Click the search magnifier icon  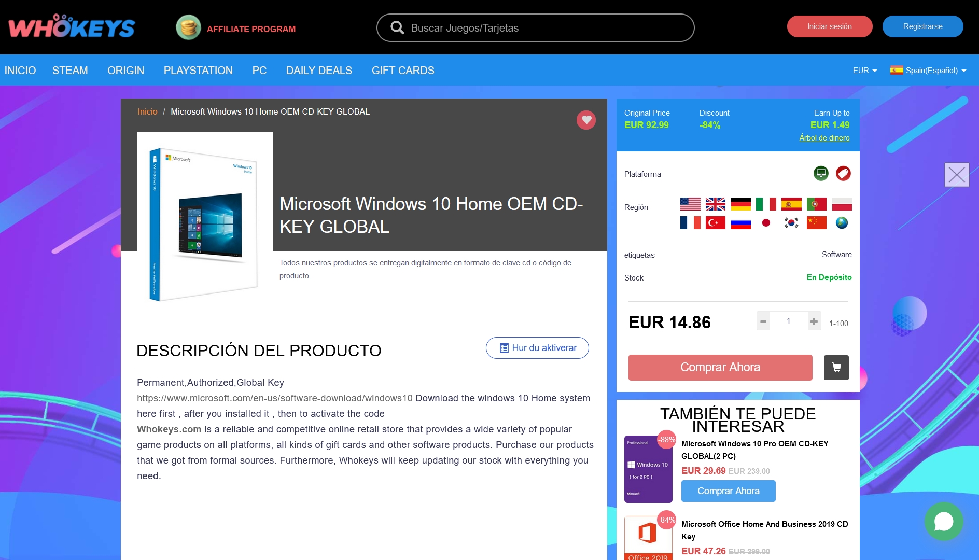click(397, 28)
